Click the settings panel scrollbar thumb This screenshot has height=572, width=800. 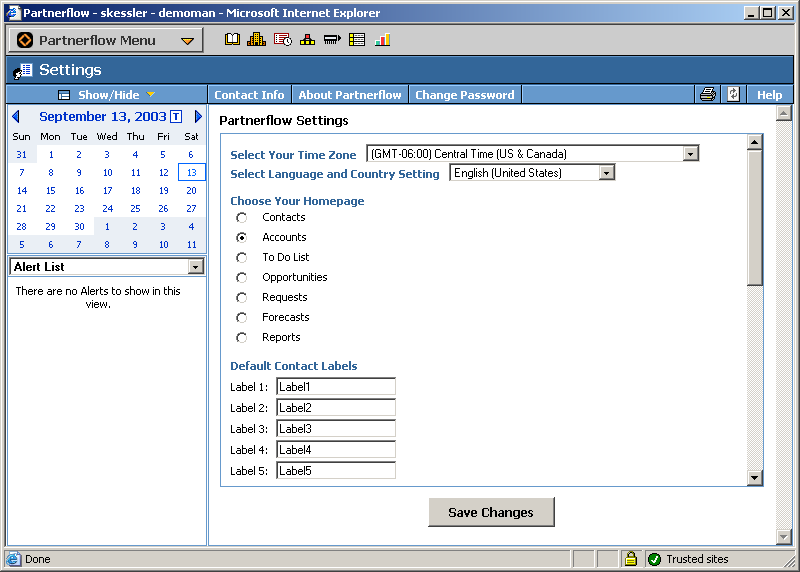pos(755,218)
